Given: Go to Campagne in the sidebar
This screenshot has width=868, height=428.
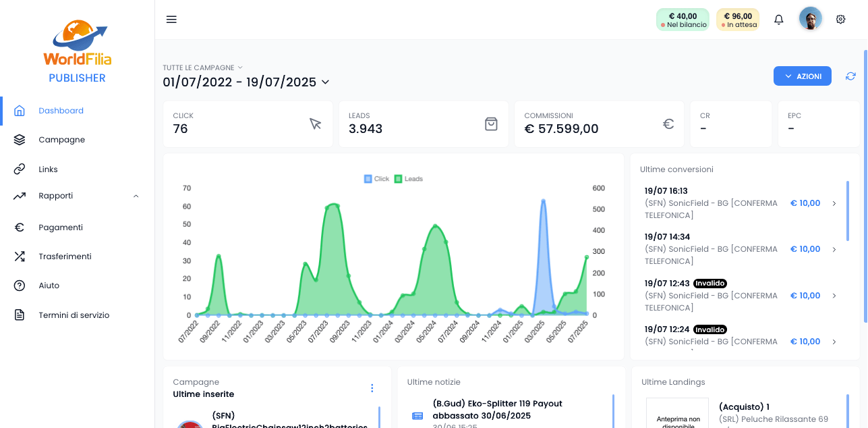Looking at the screenshot, I should coord(61,140).
